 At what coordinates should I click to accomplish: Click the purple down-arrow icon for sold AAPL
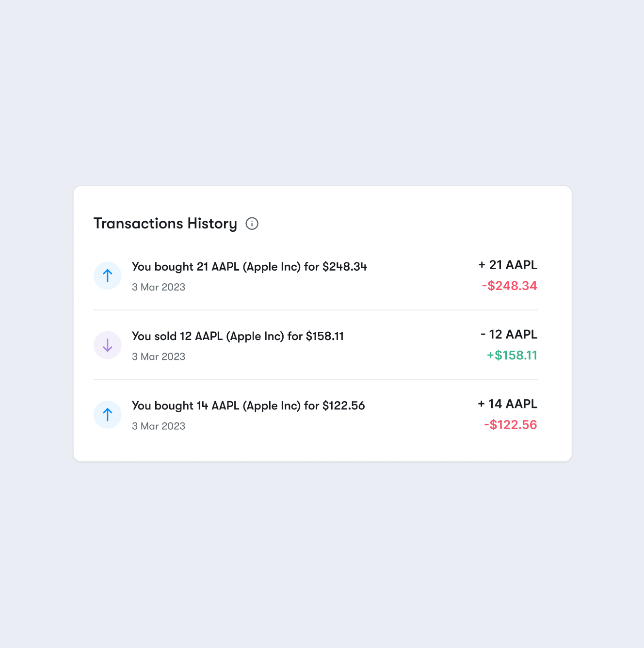coord(108,345)
